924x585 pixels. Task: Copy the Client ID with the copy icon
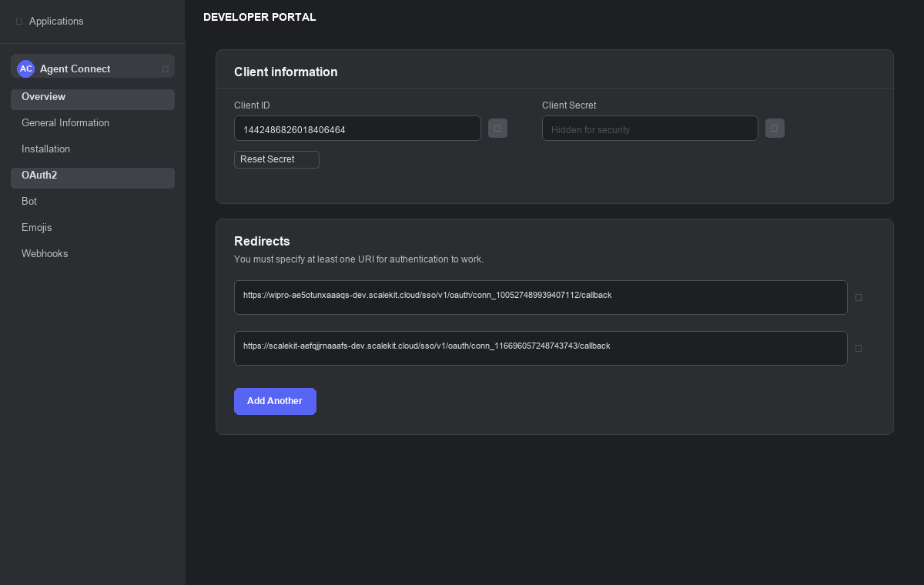(497, 129)
